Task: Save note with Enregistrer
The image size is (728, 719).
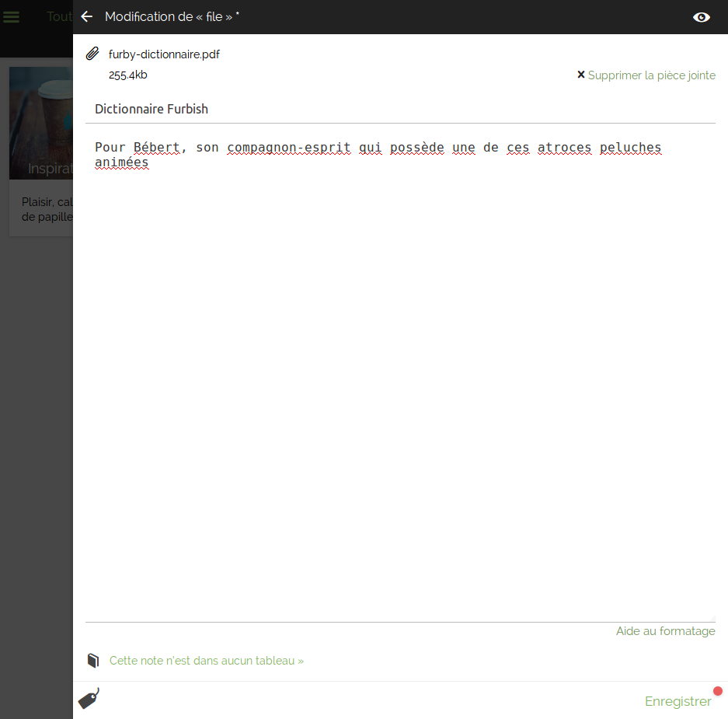Action: (x=677, y=701)
